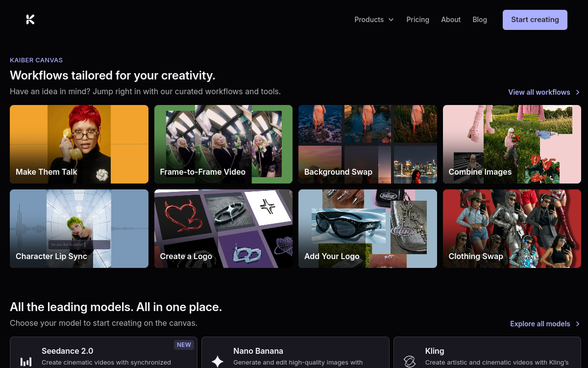The image size is (588, 368).
Task: Launch the Character Lip Sync workflow
Action: [79, 229]
